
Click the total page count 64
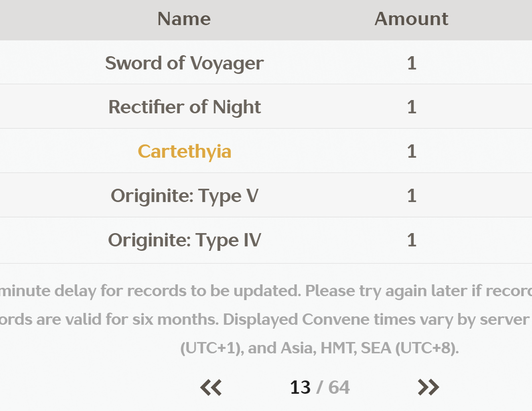coord(339,387)
